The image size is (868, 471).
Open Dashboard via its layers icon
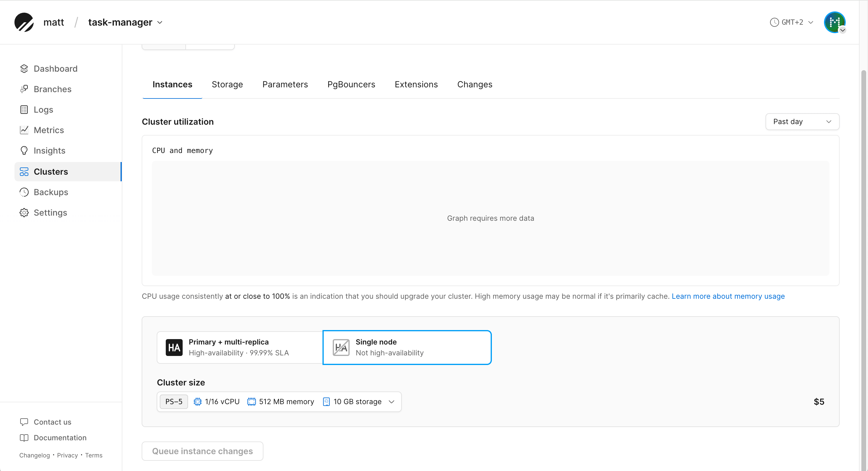[x=24, y=69]
